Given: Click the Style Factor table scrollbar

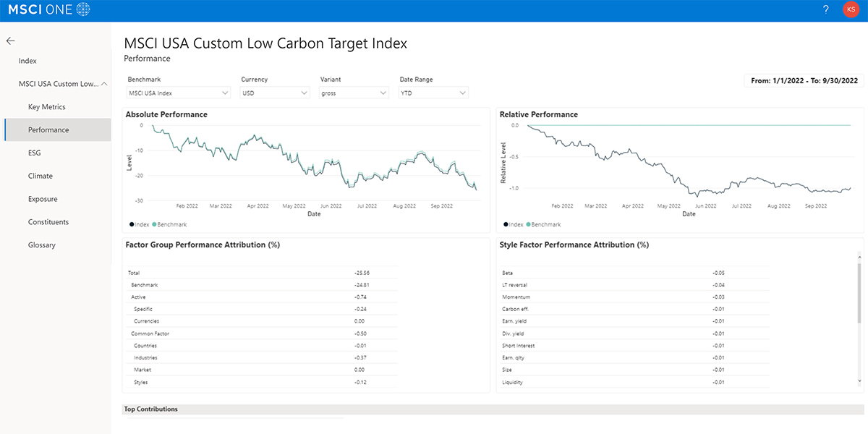Looking at the screenshot, I should tap(860, 292).
